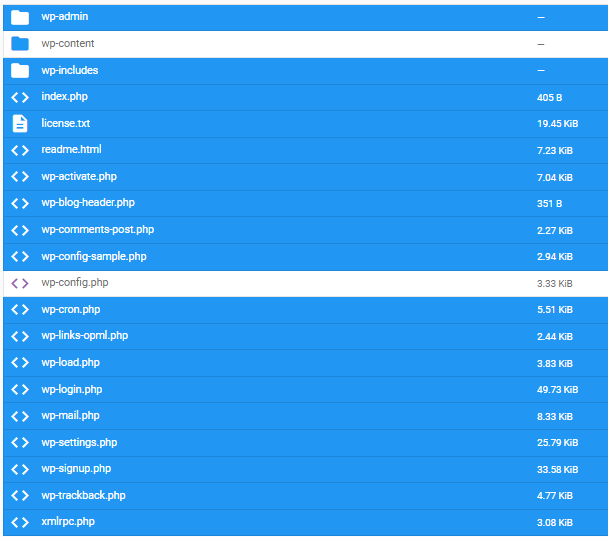Select the wp-signup.php file name

pyautogui.click(x=76, y=469)
